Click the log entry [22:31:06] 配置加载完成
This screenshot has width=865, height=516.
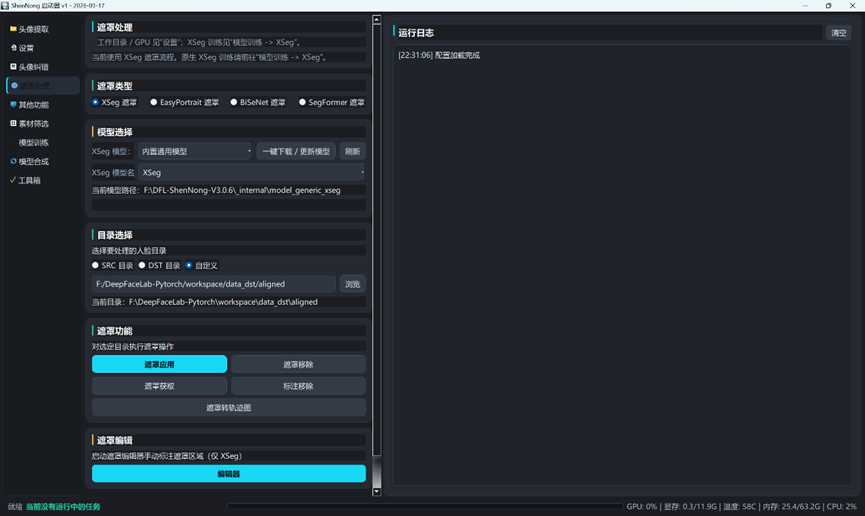pyautogui.click(x=439, y=56)
